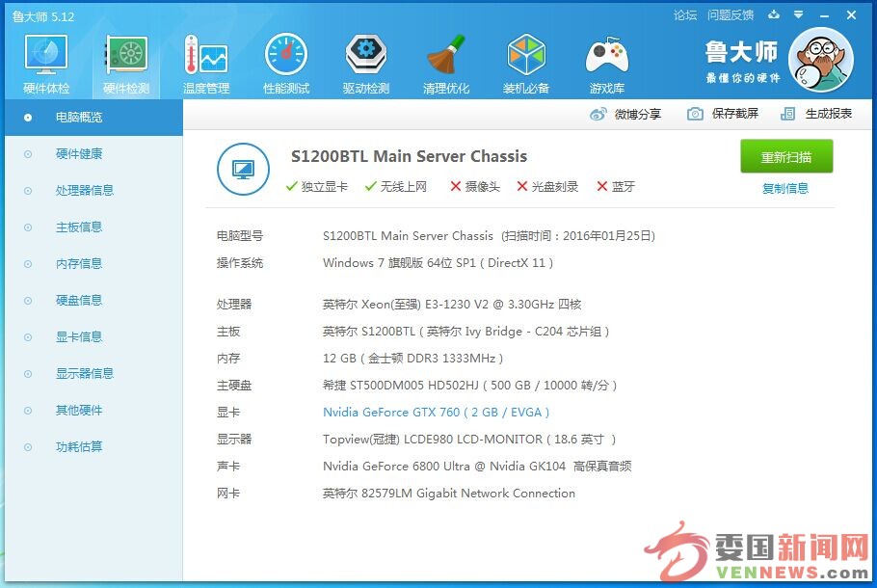
Task: Click the Xeon E3-1230 V2 processor value
Action: [452, 305]
